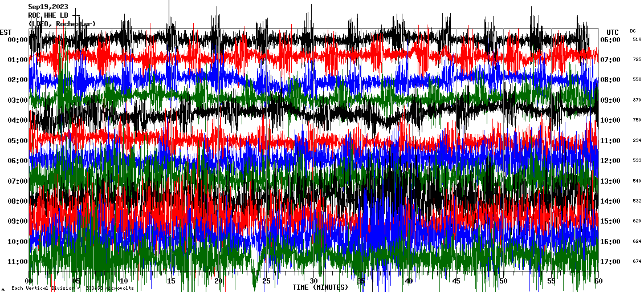
Task: Click the 10:00 UTC label on right
Action: (x=610, y=120)
